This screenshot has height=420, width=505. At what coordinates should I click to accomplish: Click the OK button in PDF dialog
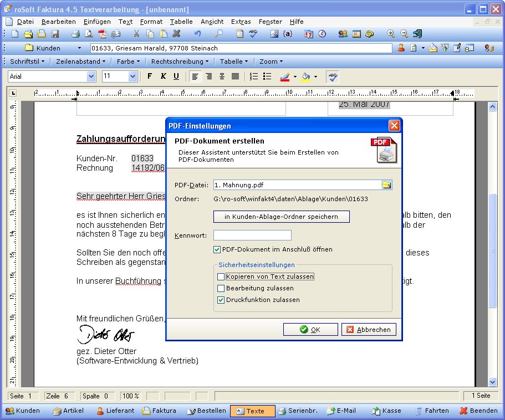coord(310,330)
